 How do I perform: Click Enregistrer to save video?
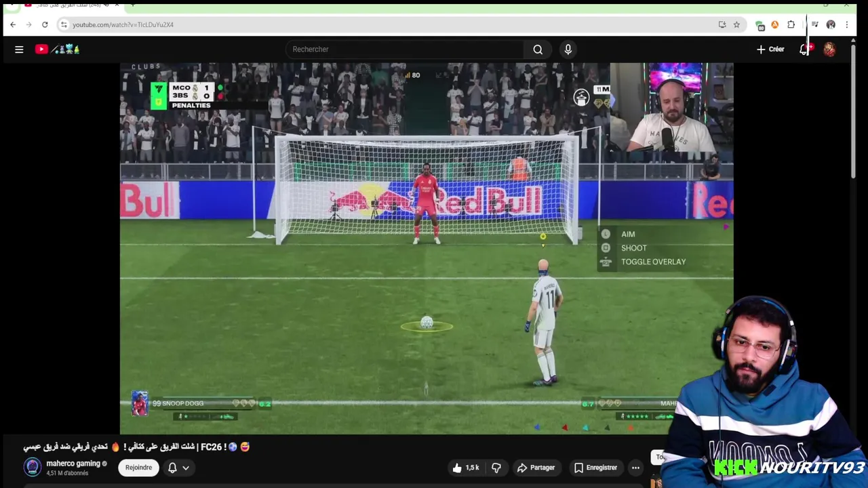tap(595, 468)
